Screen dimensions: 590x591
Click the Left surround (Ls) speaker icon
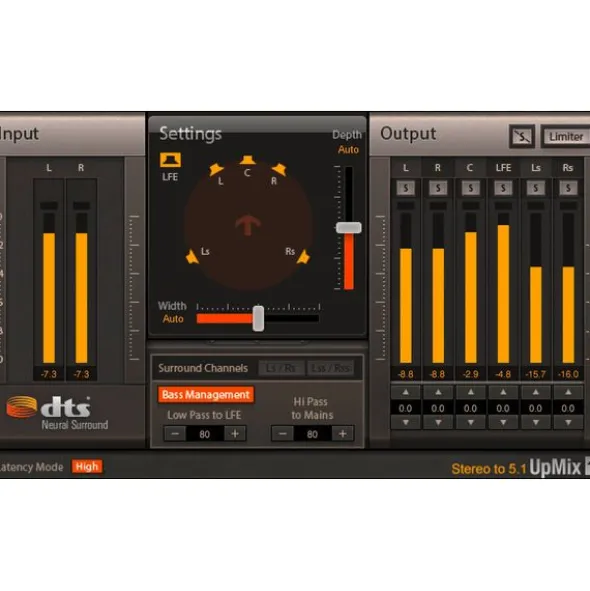[192, 257]
